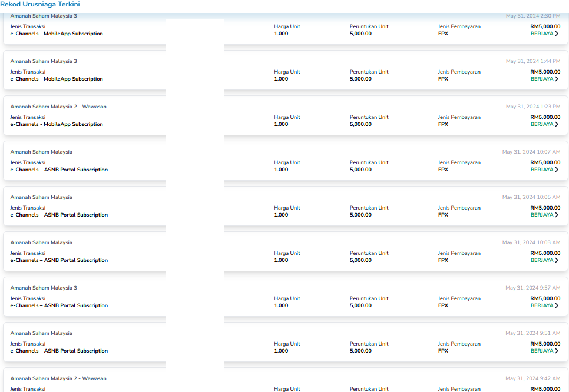Click BERJAYA status on the 9:57 AM transaction
Screen dimensions: 569x392
[x=542, y=305]
